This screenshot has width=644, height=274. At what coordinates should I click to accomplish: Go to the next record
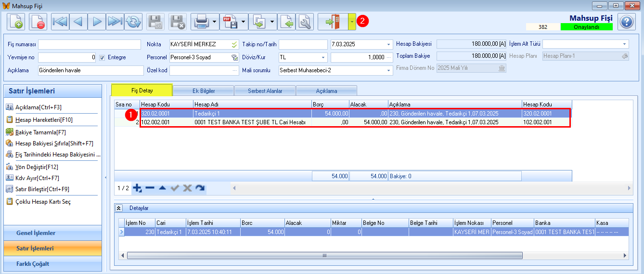click(x=96, y=22)
